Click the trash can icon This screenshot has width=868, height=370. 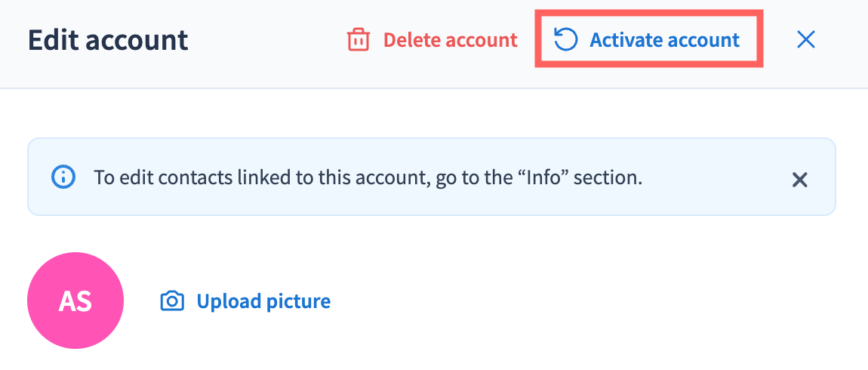coord(358,40)
